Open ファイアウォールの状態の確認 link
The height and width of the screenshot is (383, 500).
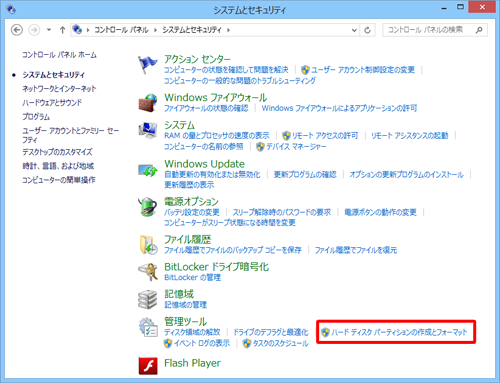pos(206,108)
